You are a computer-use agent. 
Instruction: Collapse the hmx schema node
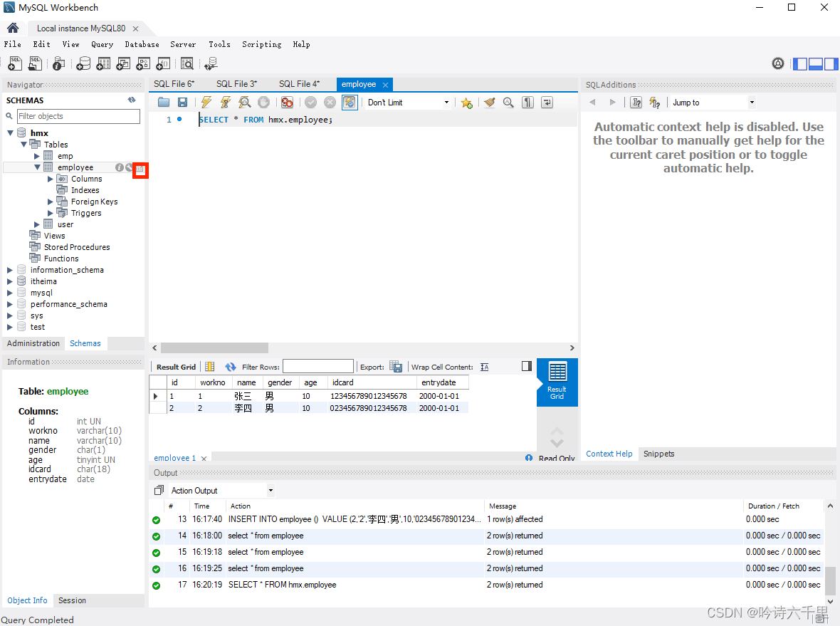click(x=10, y=133)
